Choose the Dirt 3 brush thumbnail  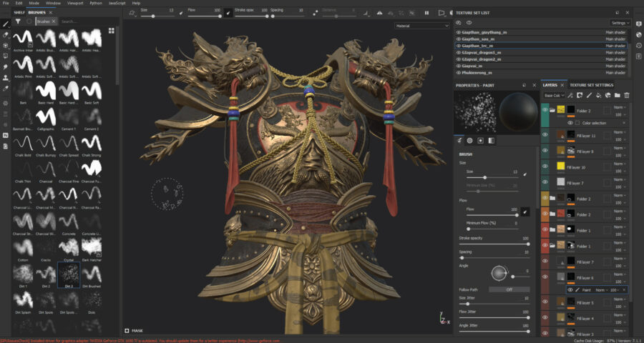point(67,274)
